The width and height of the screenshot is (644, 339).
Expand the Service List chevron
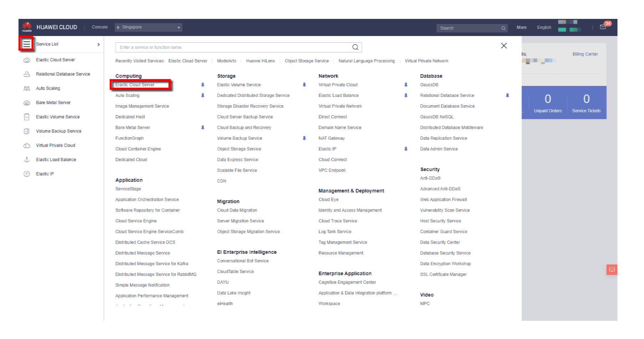99,45
